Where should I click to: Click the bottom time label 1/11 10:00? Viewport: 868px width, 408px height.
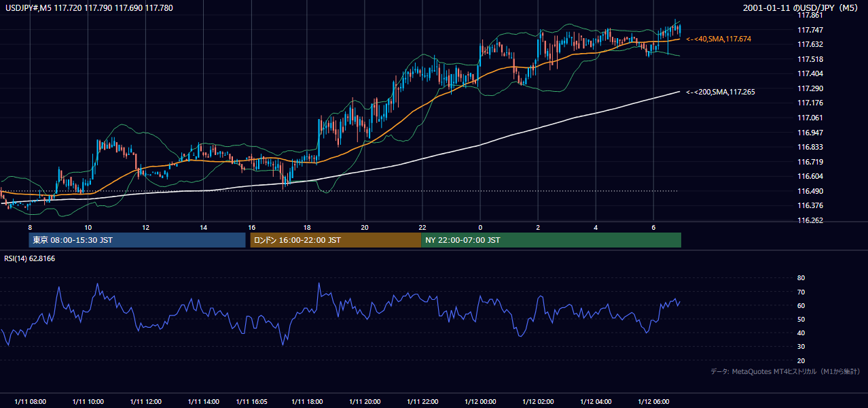[x=88, y=402]
